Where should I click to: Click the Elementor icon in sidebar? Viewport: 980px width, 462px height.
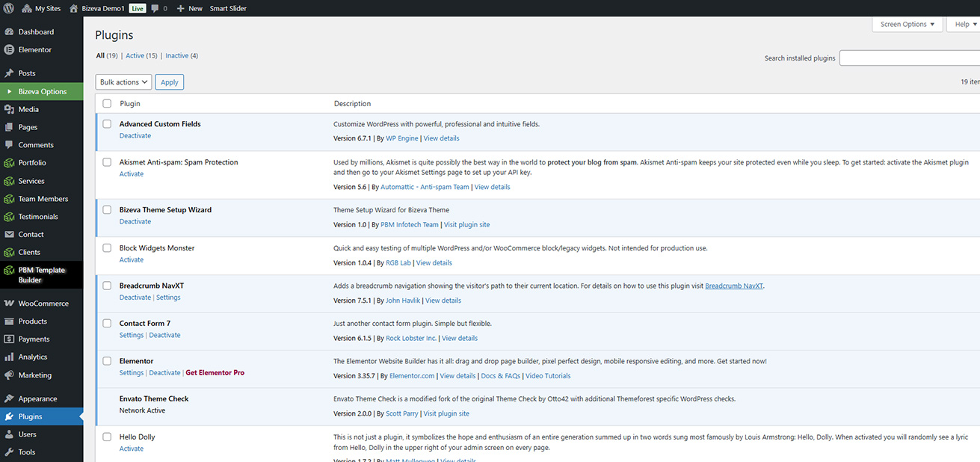click(9, 50)
